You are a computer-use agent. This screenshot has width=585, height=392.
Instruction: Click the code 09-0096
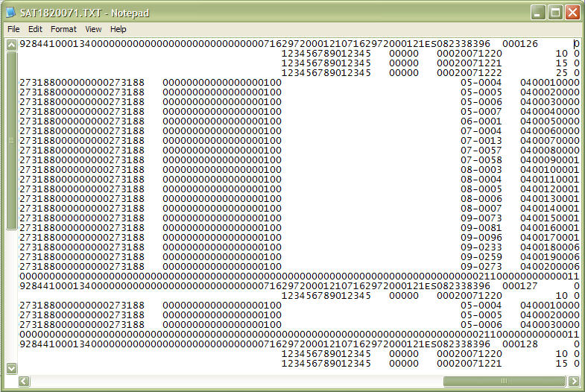coord(481,238)
